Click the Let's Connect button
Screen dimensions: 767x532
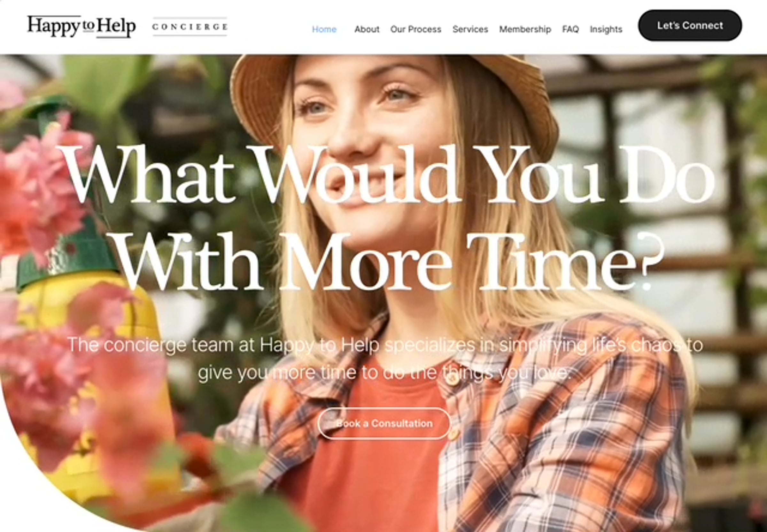click(690, 26)
